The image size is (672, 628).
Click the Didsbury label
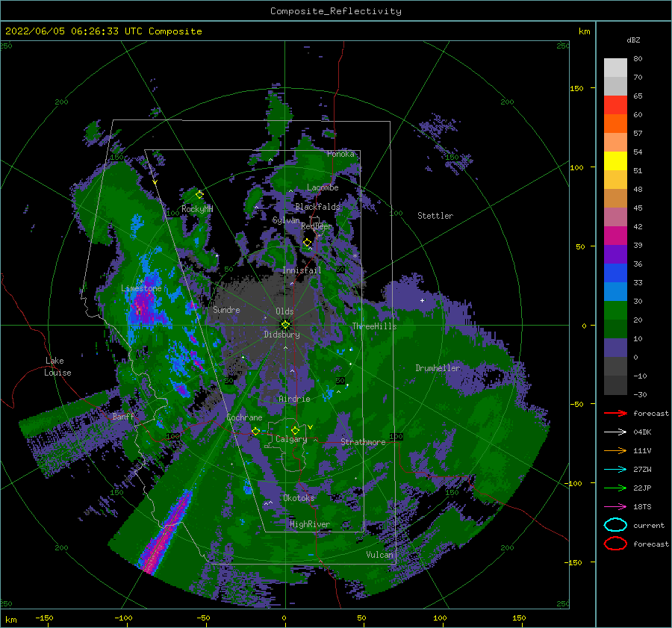pos(282,335)
